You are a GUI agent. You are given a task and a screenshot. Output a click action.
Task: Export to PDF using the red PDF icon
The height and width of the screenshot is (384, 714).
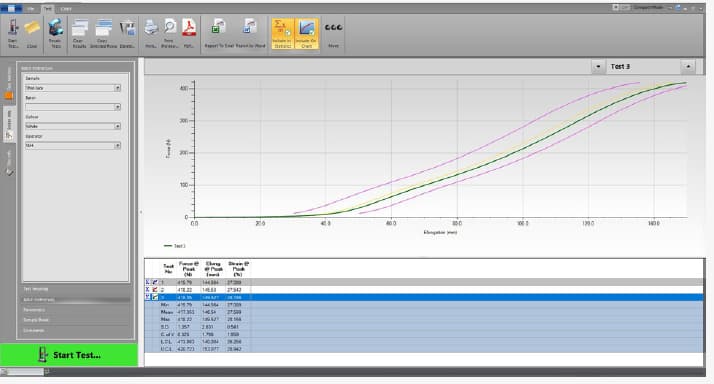tap(189, 27)
